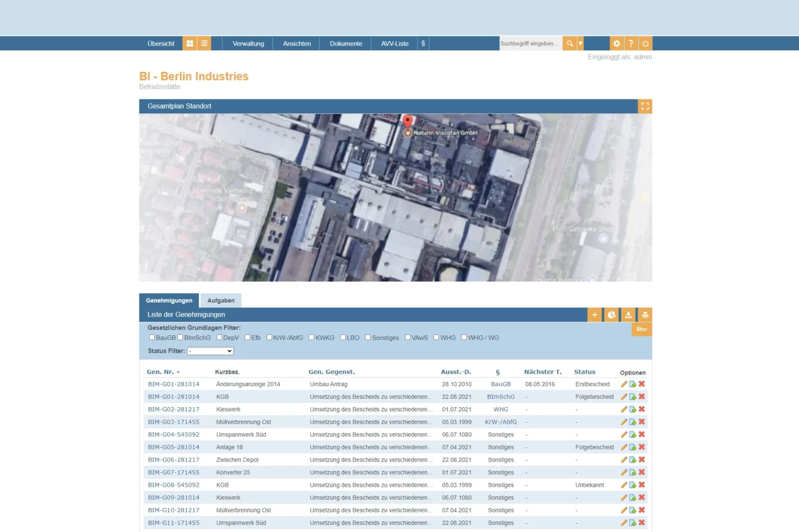This screenshot has height=532, width=799.
Task: Open settings via the gear icon
Action: pos(616,44)
